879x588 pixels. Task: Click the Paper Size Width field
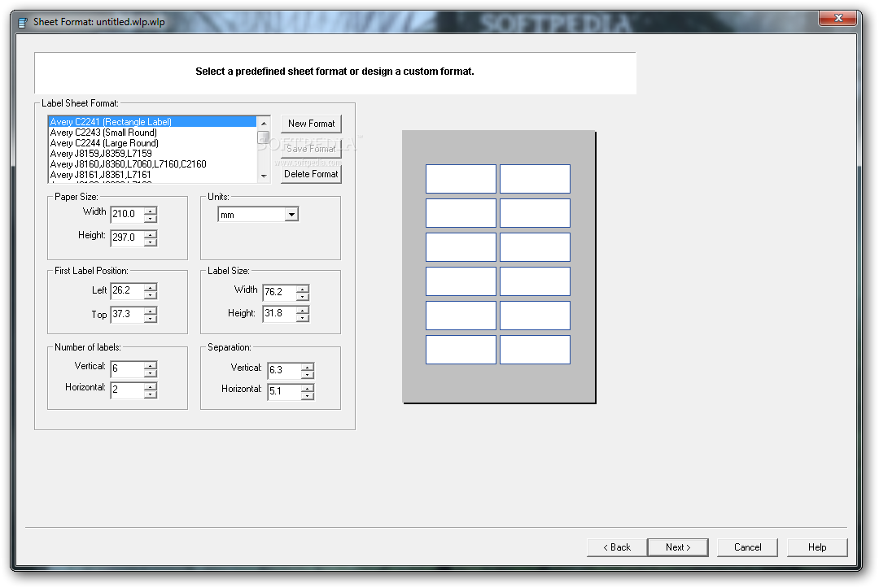[127, 214]
